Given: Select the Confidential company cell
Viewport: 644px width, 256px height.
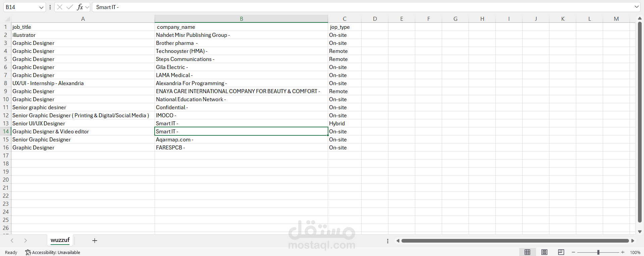Looking at the screenshot, I should point(241,107).
